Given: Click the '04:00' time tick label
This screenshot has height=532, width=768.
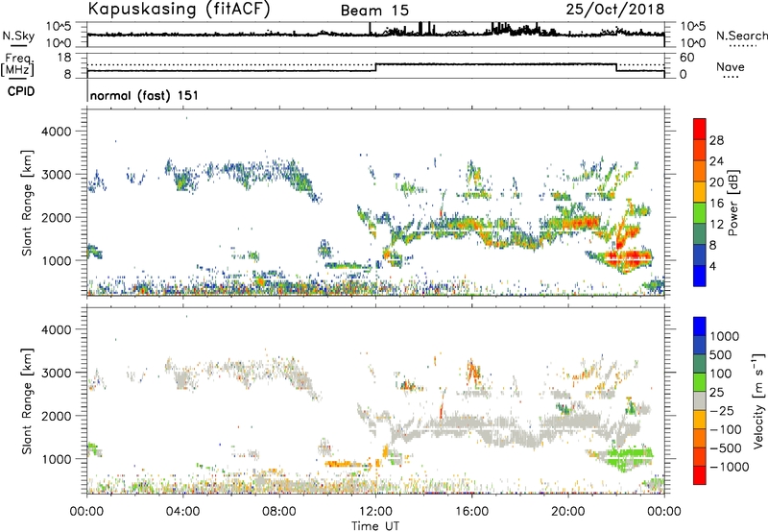Looking at the screenshot, I should 182,512.
